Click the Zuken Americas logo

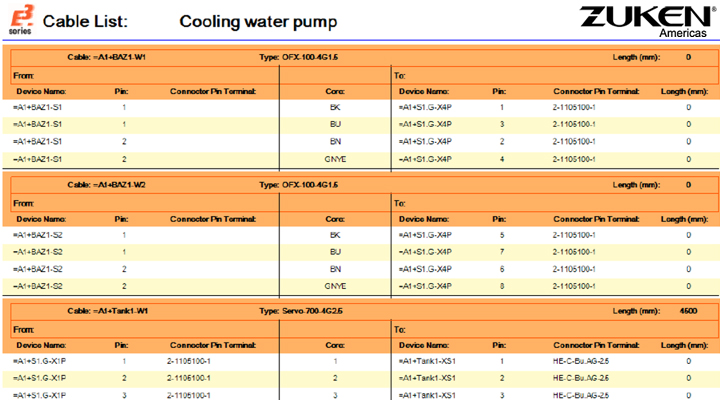(x=648, y=20)
